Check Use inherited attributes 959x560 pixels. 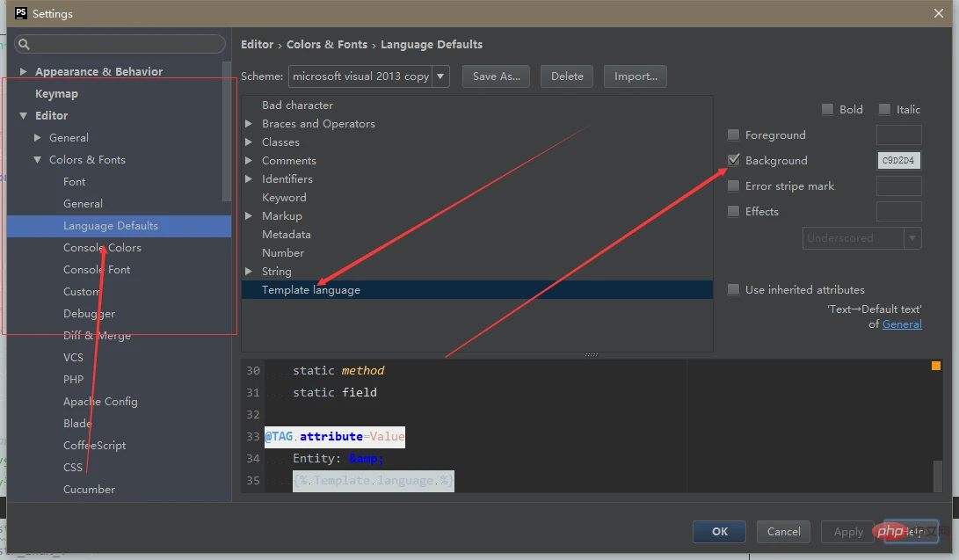[734, 289]
